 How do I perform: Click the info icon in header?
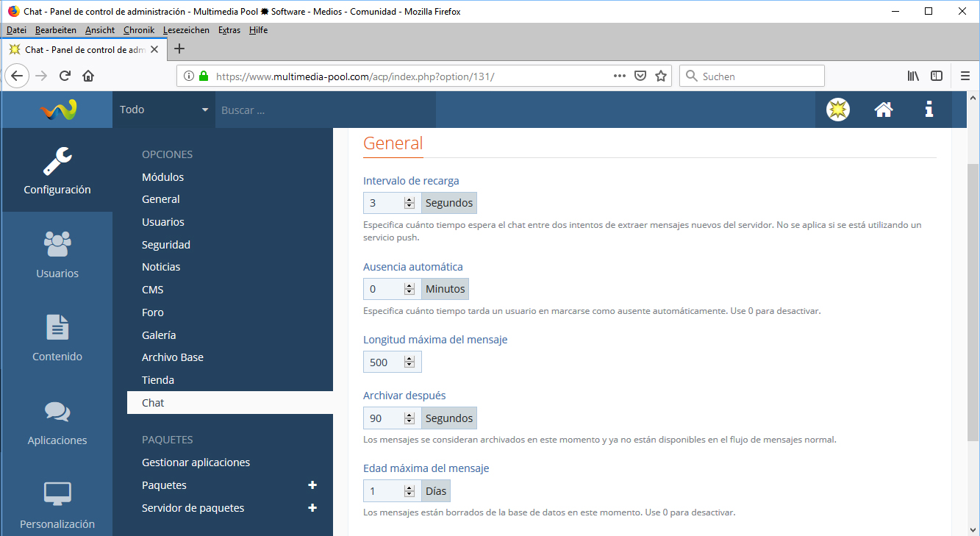pos(929,110)
